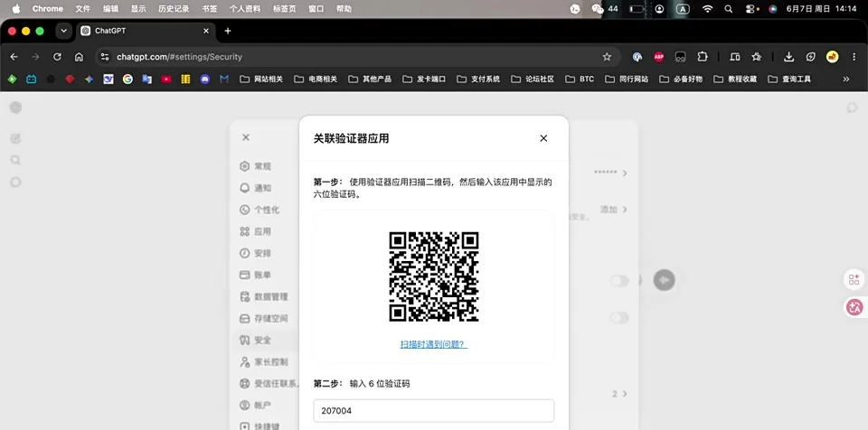Open the 历史记录 menu

pyautogui.click(x=174, y=9)
